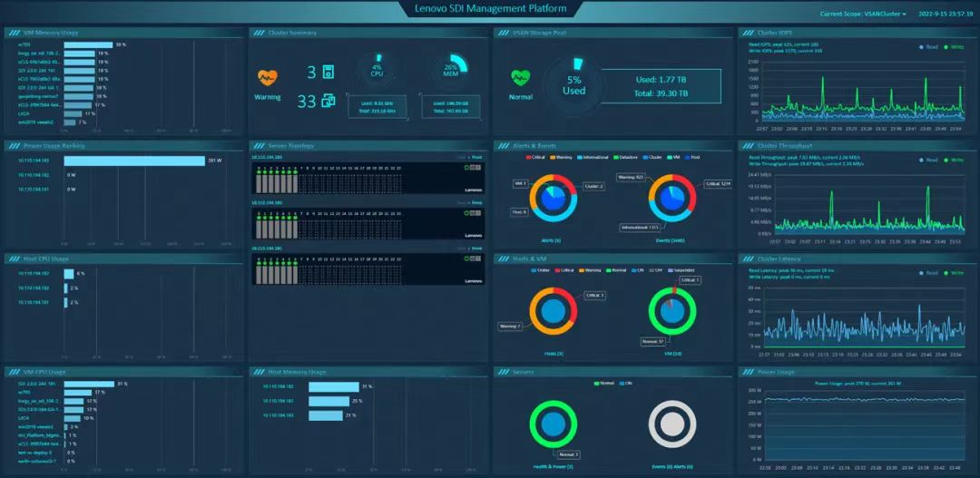Click the top bar in Power Usage Ranking
Screen dimensions: 980x478
click(x=133, y=161)
